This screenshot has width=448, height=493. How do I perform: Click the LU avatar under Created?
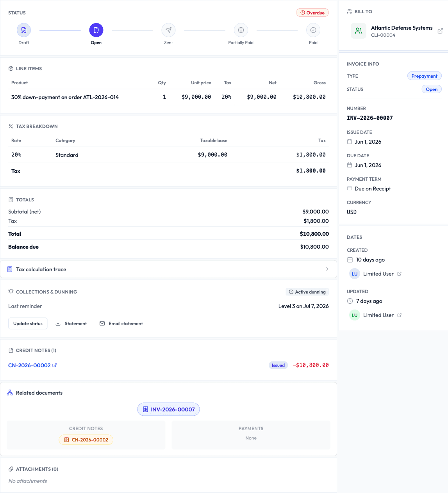point(355,274)
